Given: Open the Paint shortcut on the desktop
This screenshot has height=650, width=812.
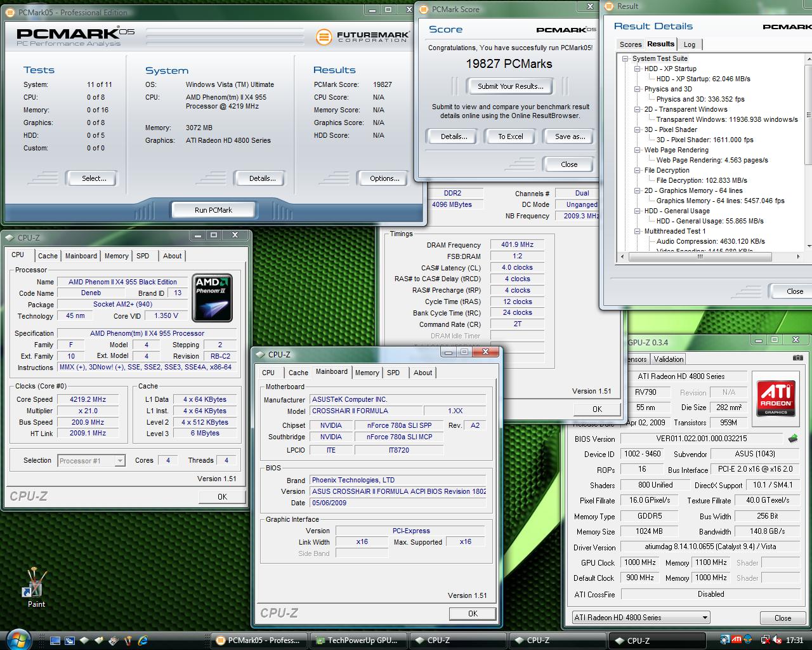Looking at the screenshot, I should 36,588.
